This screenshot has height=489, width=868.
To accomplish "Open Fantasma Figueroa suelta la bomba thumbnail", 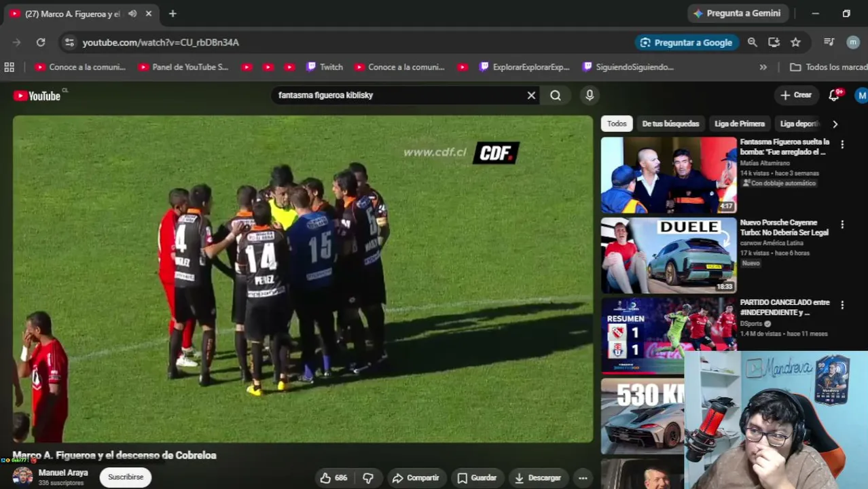I will [668, 175].
